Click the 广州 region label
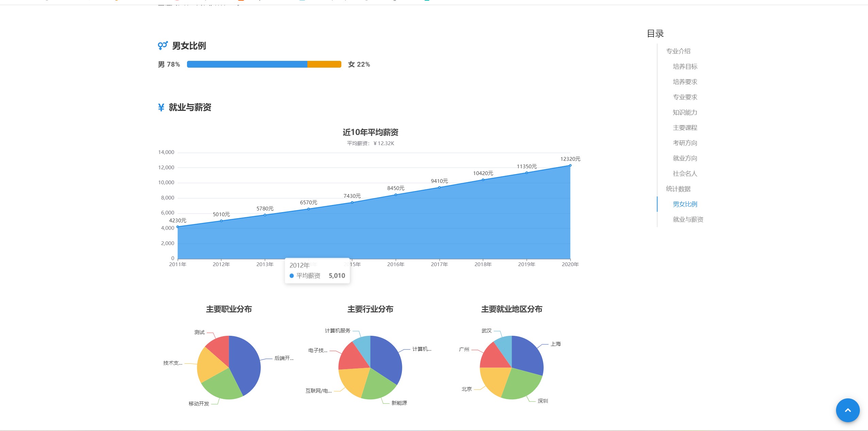 click(464, 349)
